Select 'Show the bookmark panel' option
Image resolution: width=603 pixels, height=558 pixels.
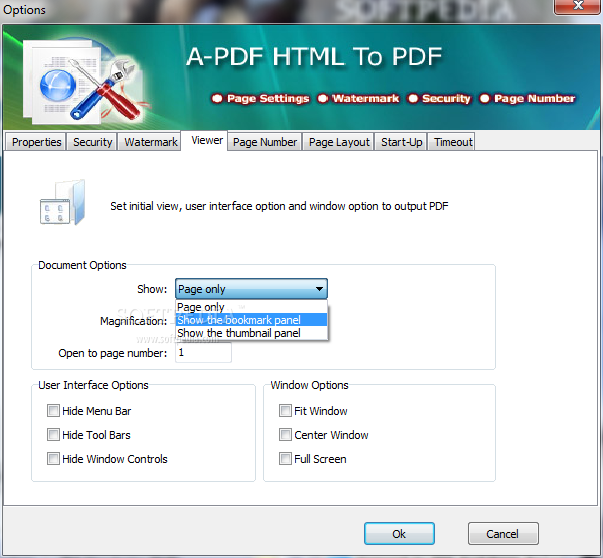tap(252, 320)
